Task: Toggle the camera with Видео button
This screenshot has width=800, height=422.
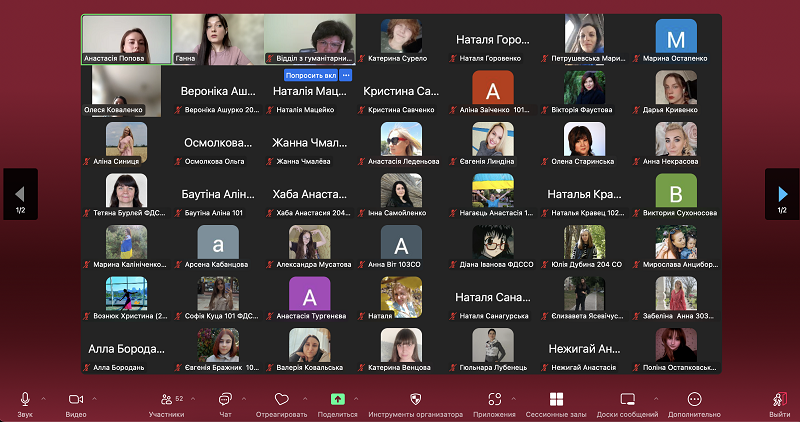Action: click(75, 399)
